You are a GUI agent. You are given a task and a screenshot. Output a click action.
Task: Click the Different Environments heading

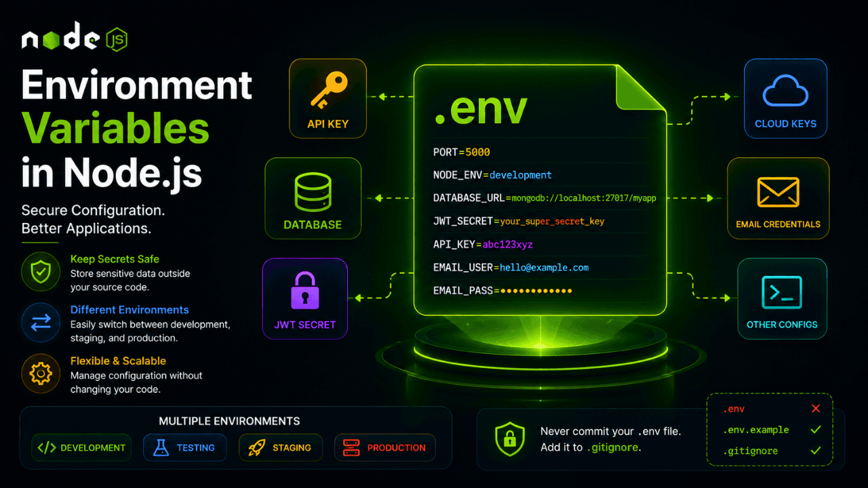[x=130, y=310]
